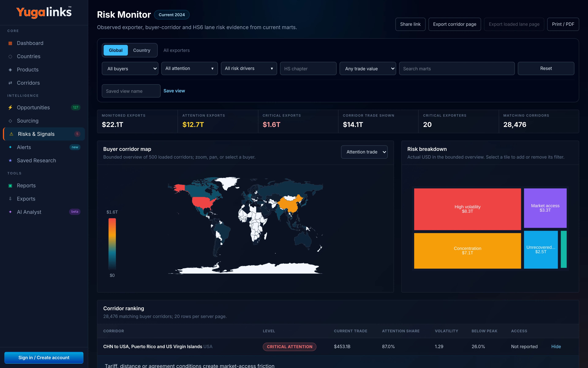Image resolution: width=588 pixels, height=368 pixels.
Task: Click the Risks & Signals warning icon
Action: tap(11, 134)
